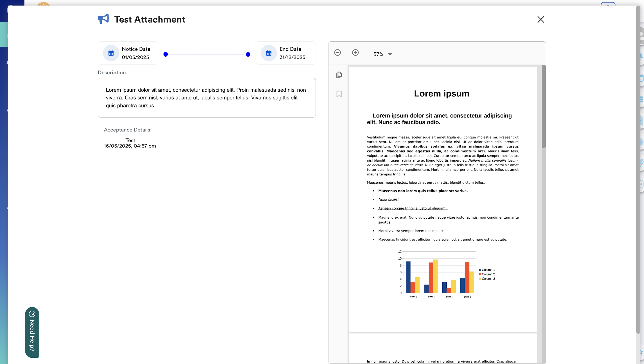The height and width of the screenshot is (364, 644).
Task: Click the Notice Date calendar icon
Action: click(x=111, y=53)
